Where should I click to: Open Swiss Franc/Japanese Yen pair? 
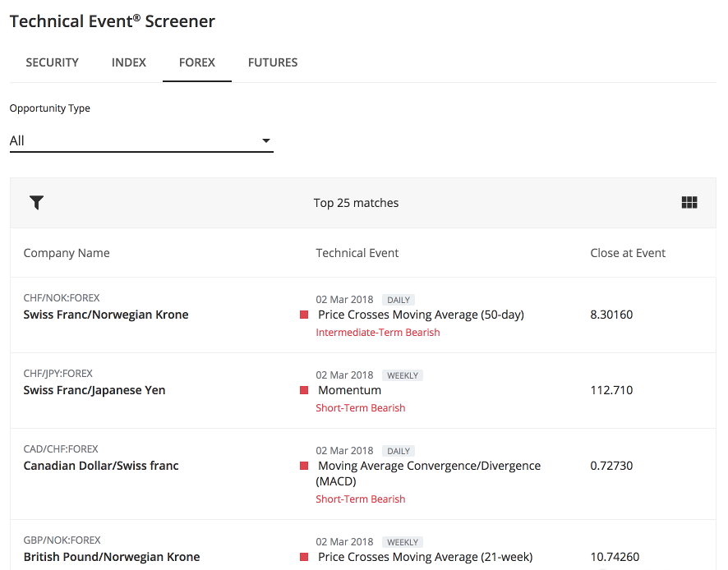[x=94, y=390]
